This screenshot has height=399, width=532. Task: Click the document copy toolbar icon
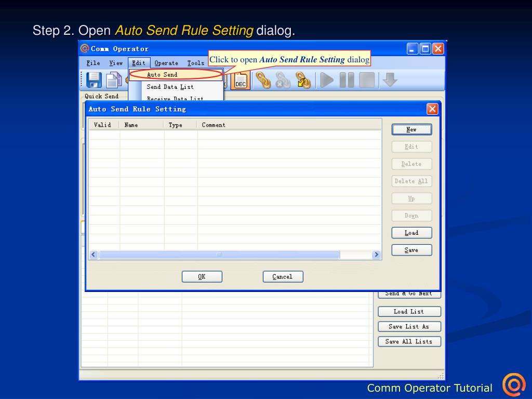(x=114, y=79)
